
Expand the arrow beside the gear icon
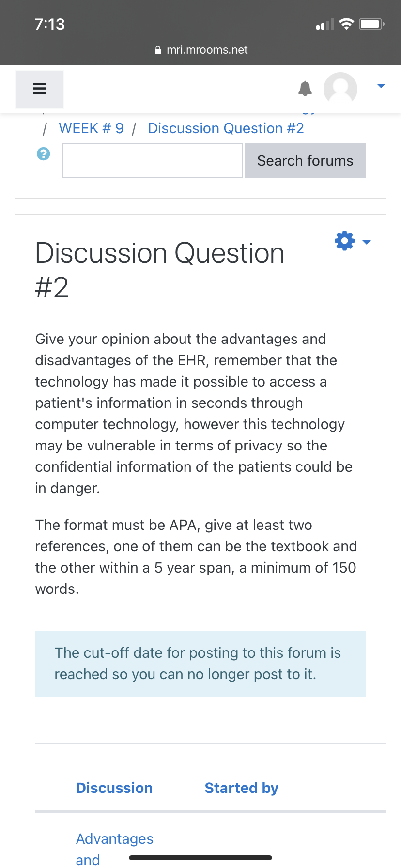pos(367,242)
